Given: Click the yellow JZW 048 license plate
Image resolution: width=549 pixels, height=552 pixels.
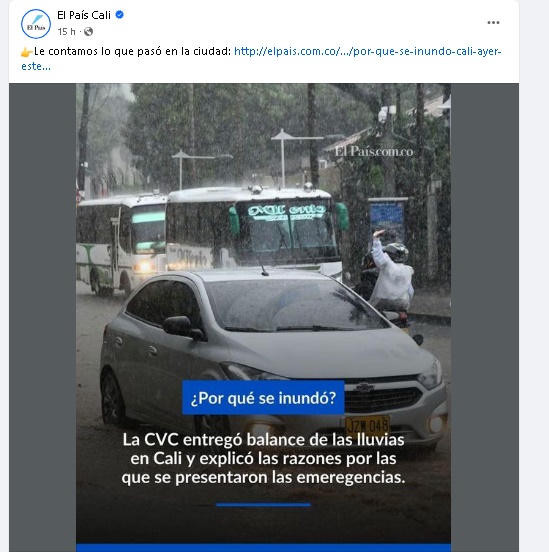Looking at the screenshot, I should [x=367, y=425].
